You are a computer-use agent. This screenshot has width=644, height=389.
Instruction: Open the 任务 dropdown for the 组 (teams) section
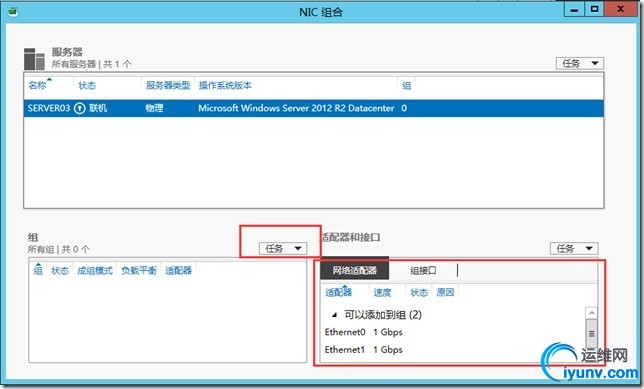[x=283, y=248]
